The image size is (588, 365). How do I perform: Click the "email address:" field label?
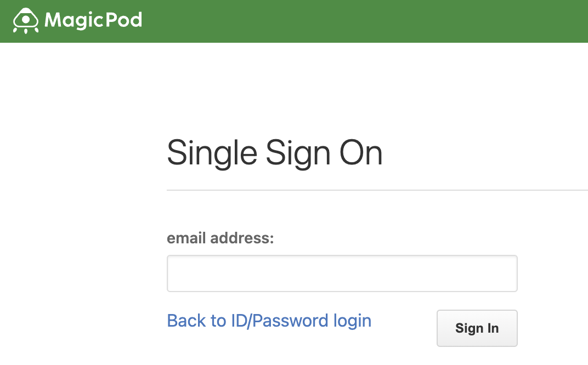point(220,238)
